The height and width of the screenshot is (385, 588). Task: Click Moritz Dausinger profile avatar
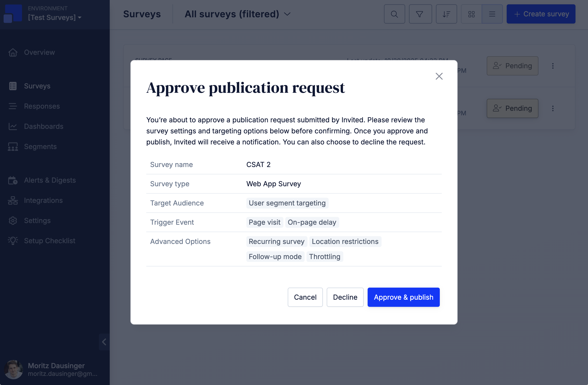pyautogui.click(x=13, y=369)
